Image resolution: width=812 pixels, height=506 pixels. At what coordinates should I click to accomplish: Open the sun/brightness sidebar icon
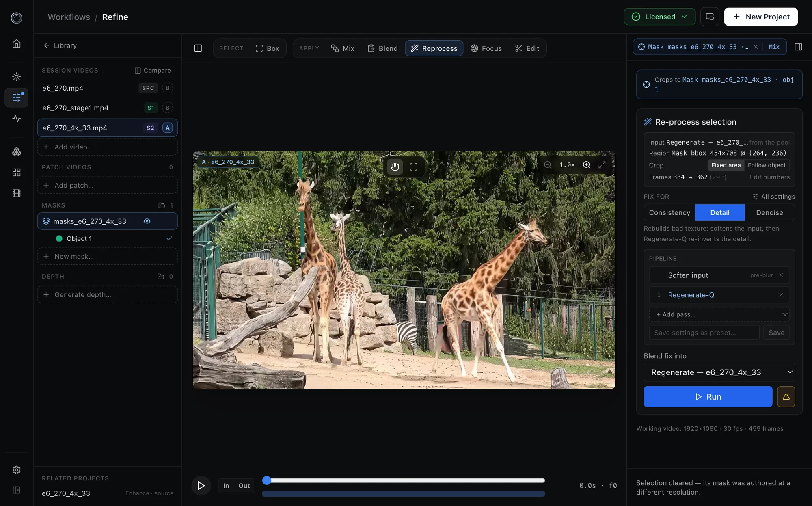tap(16, 76)
